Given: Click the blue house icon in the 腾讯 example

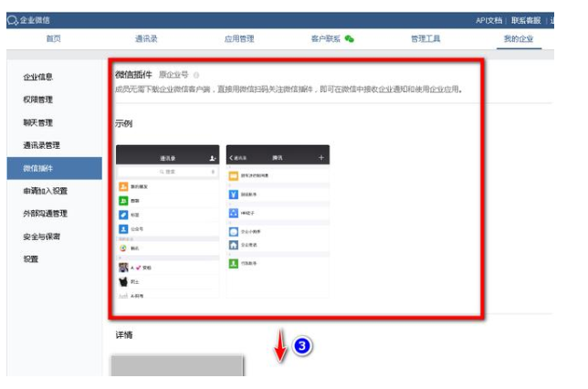Looking at the screenshot, I should click(x=234, y=245).
